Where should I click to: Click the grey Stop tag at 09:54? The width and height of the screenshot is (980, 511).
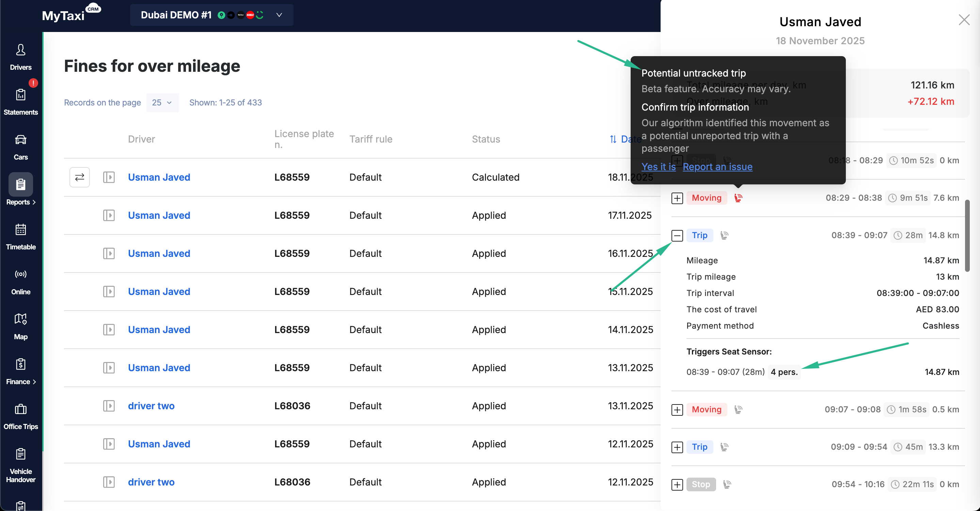(701, 484)
